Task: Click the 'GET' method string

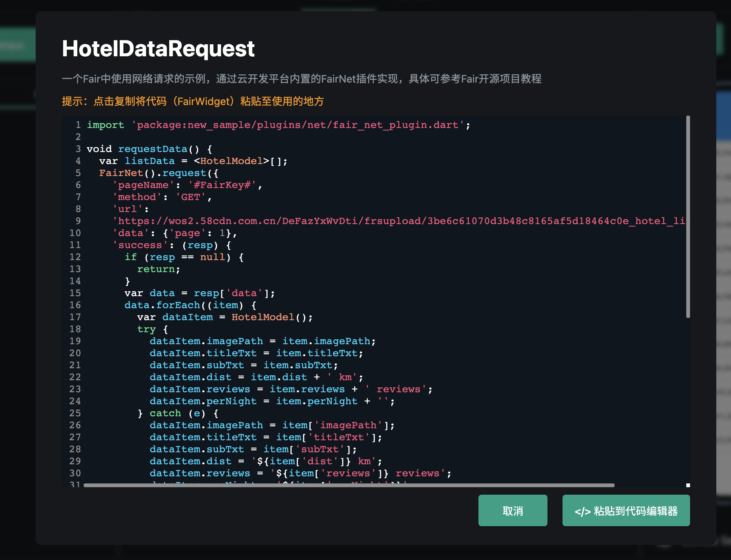Action: [x=190, y=197]
